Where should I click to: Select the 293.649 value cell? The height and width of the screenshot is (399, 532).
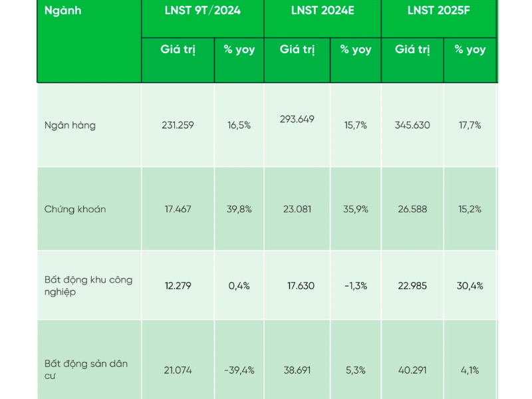pos(297,125)
